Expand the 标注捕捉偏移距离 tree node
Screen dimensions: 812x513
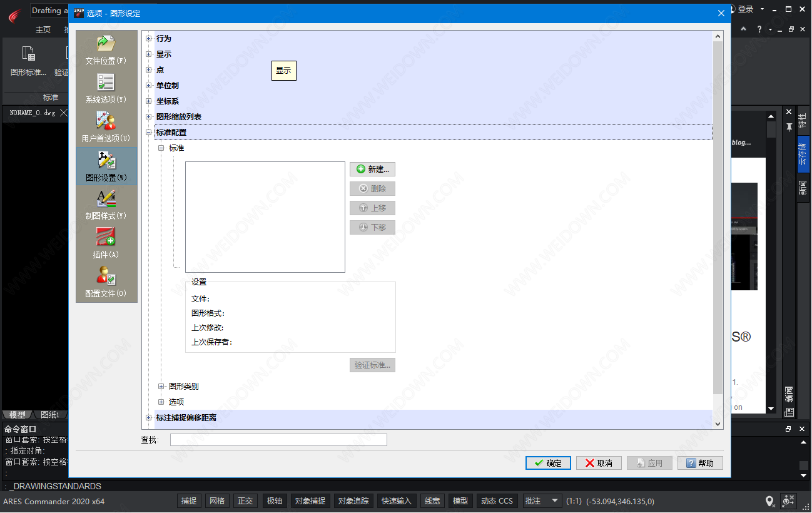tap(149, 418)
